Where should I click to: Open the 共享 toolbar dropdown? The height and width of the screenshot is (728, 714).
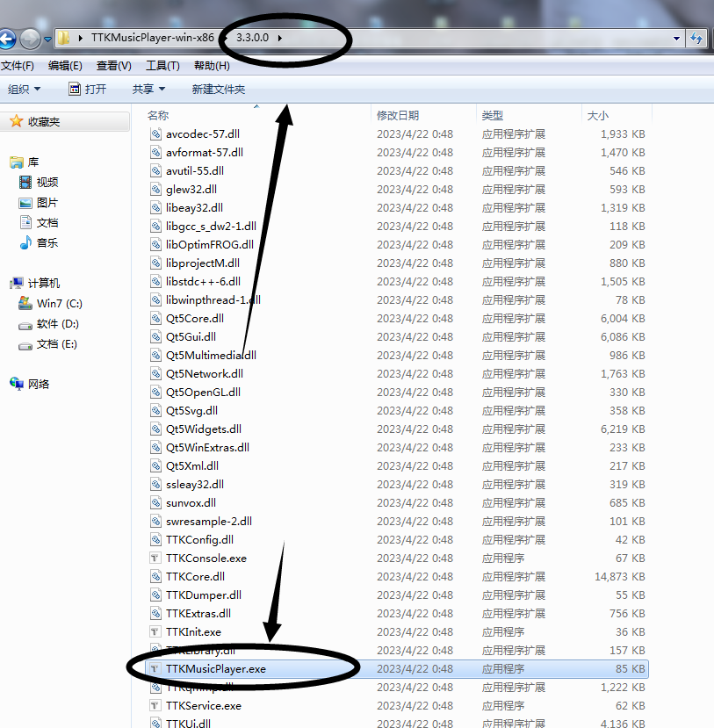[148, 90]
